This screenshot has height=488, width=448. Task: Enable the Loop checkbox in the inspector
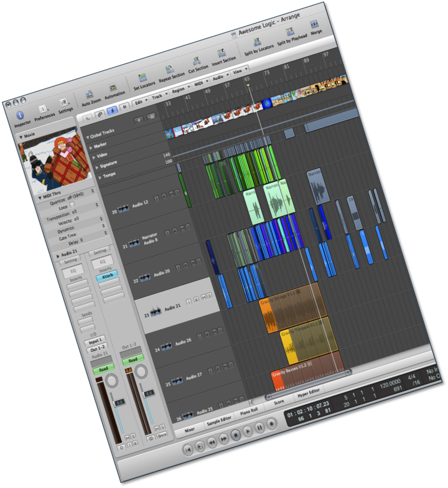point(72,204)
